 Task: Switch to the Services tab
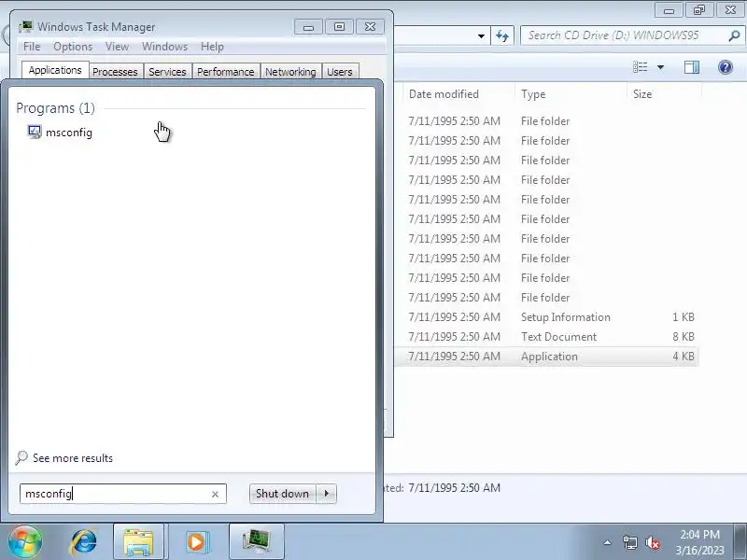pyautogui.click(x=167, y=72)
